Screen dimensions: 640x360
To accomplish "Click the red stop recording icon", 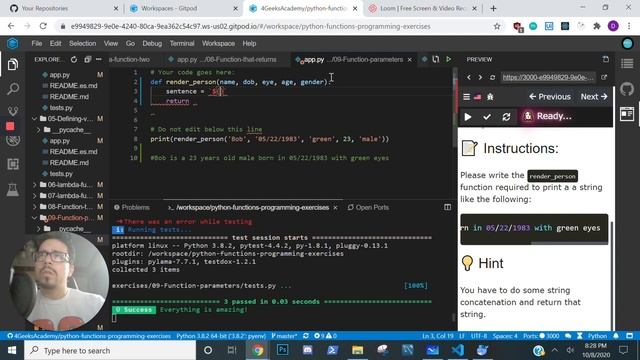I will [10, 126].
